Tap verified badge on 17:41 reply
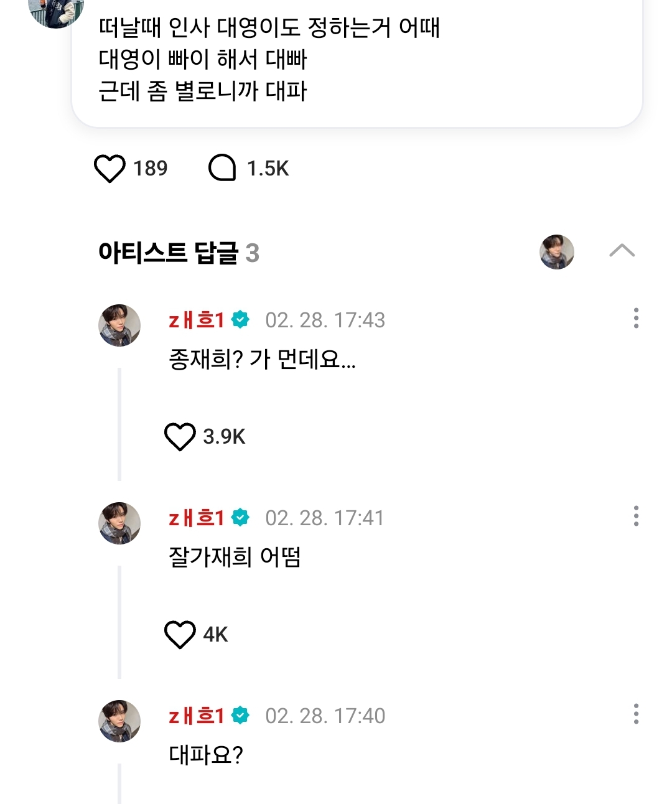The height and width of the screenshot is (804, 672). [x=240, y=518]
